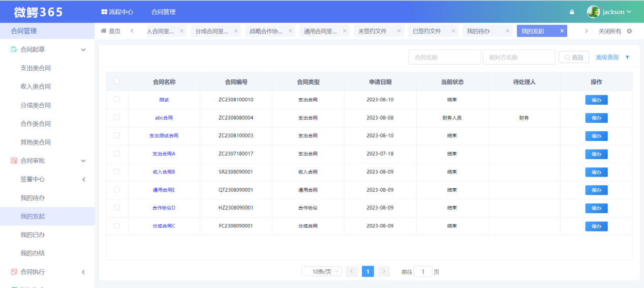Switch to the 我的待办 tab
This screenshot has width=644, height=288.
pyautogui.click(x=478, y=31)
